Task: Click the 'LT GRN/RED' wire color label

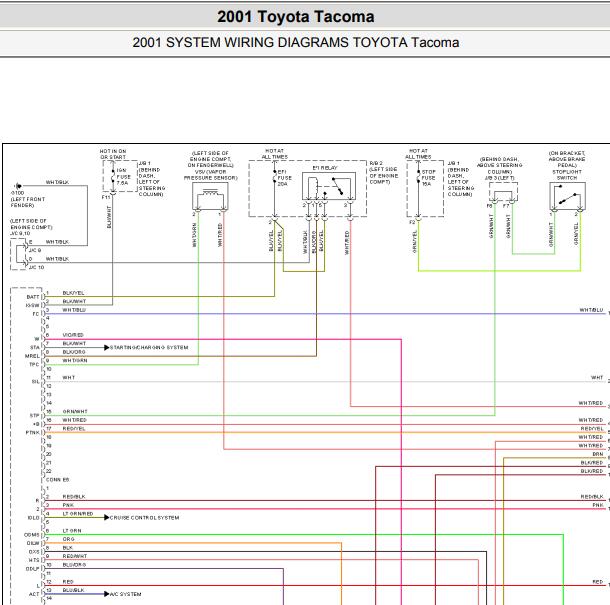Action: pyautogui.click(x=78, y=514)
